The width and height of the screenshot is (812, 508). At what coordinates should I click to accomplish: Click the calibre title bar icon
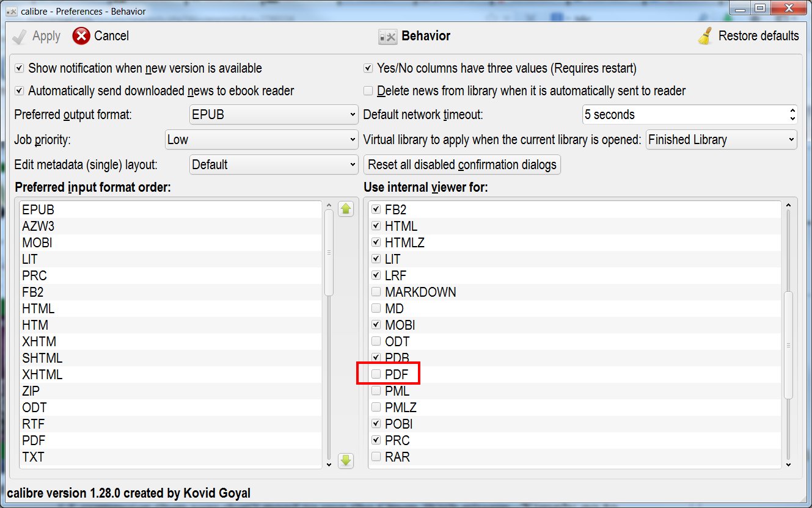[x=11, y=10]
